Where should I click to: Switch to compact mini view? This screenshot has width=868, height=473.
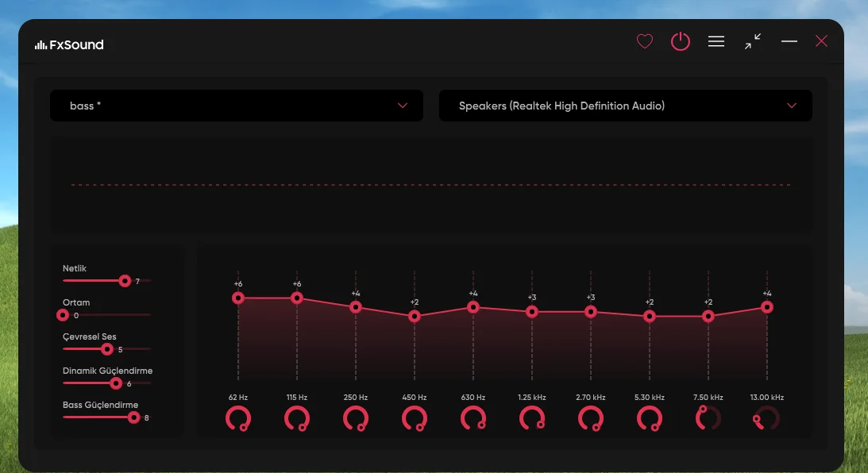752,41
